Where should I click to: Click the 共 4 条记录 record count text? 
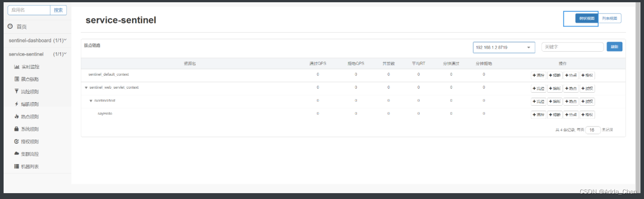tap(564, 130)
